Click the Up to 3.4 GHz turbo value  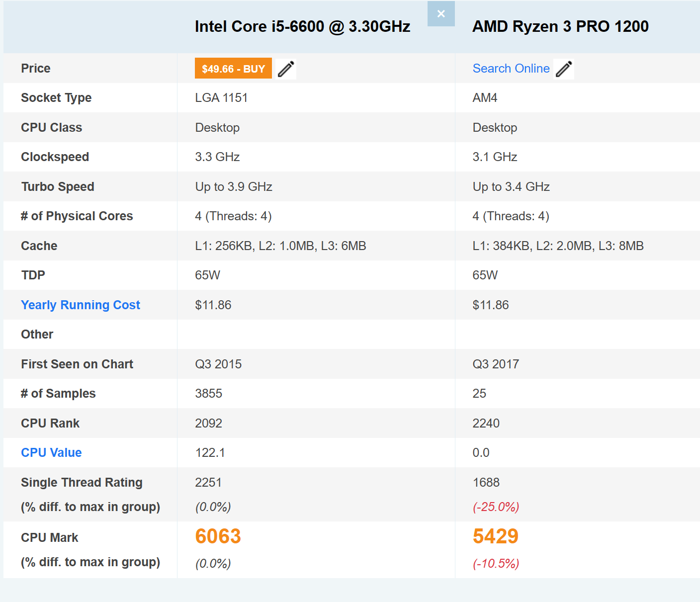pyautogui.click(x=511, y=186)
